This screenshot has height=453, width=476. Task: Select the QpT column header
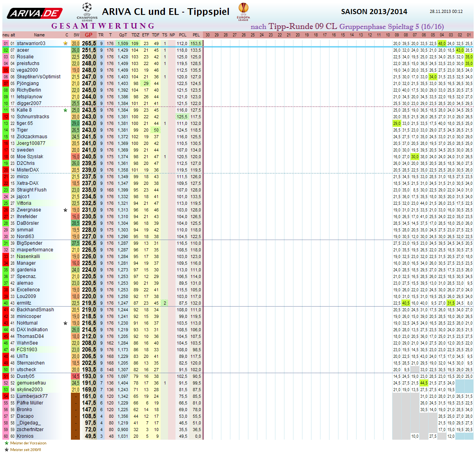123,35
